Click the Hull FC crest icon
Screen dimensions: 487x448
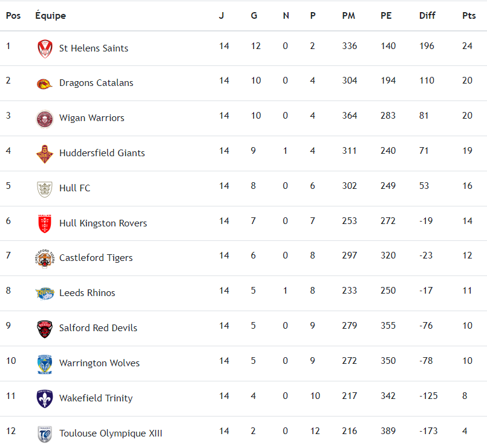click(x=44, y=188)
